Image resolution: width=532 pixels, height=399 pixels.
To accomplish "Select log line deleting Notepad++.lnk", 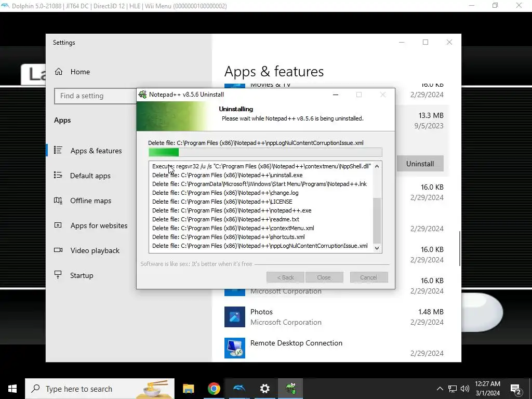I will pyautogui.click(x=260, y=184).
